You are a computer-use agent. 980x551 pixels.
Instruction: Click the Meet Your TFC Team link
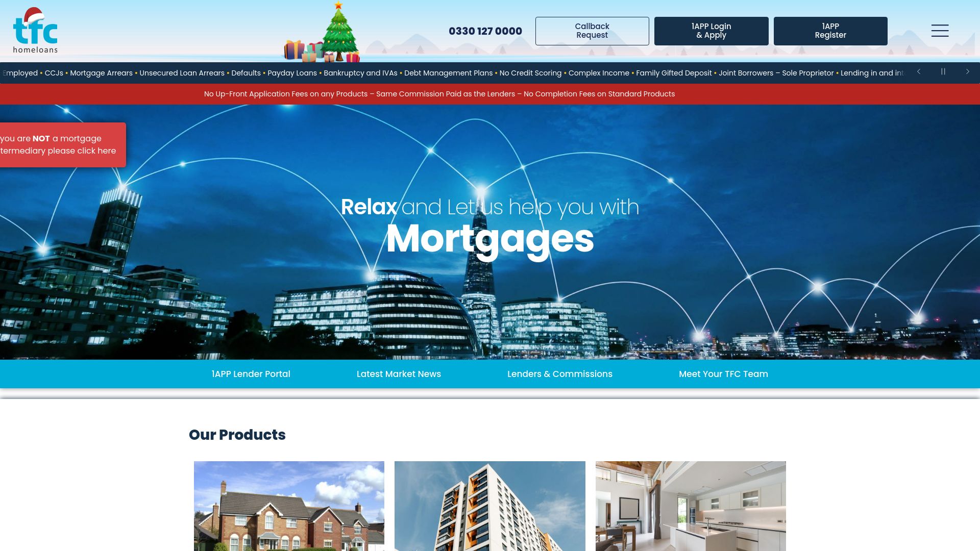pos(724,373)
